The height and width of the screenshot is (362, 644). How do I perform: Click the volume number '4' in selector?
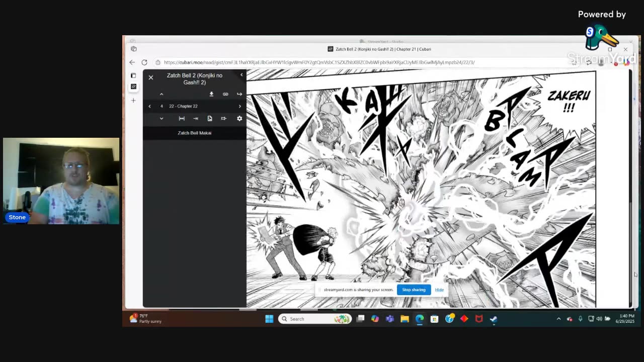click(x=162, y=106)
